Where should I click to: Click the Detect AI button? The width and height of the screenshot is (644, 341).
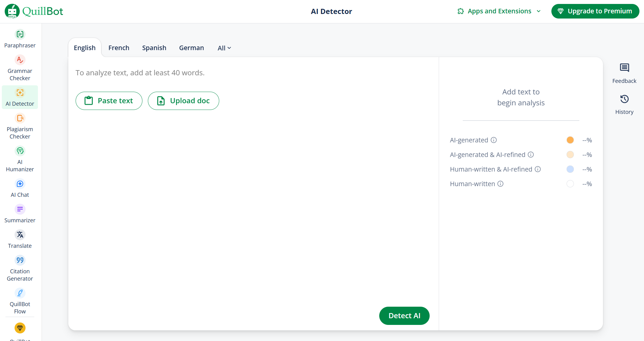404,316
